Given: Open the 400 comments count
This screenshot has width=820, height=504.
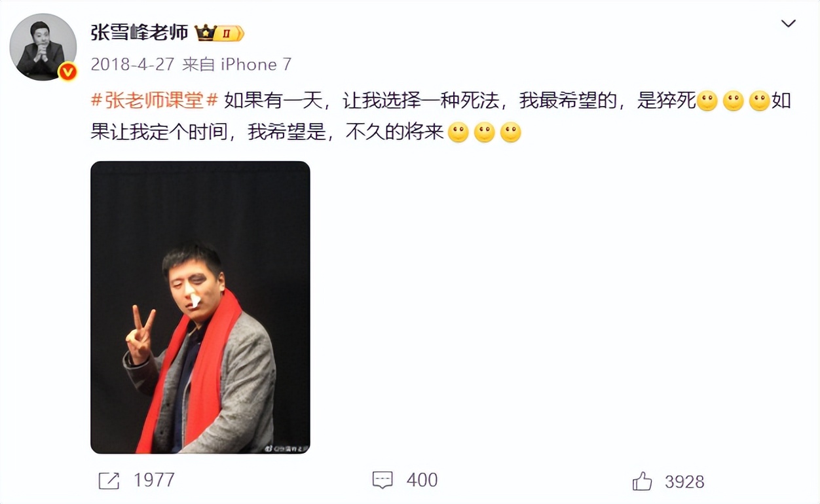Looking at the screenshot, I should click(422, 480).
